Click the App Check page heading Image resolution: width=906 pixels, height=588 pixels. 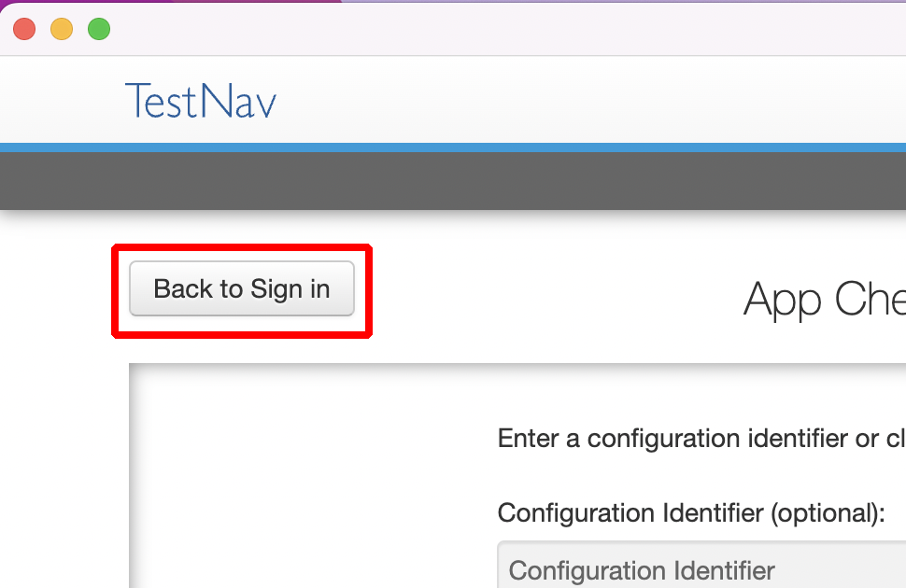[x=825, y=300]
